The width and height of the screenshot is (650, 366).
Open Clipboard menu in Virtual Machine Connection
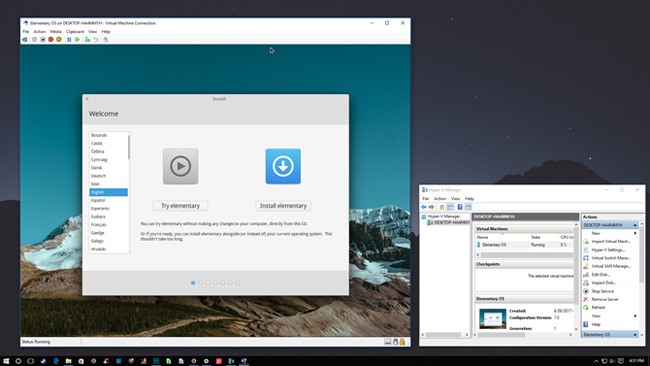(75, 32)
